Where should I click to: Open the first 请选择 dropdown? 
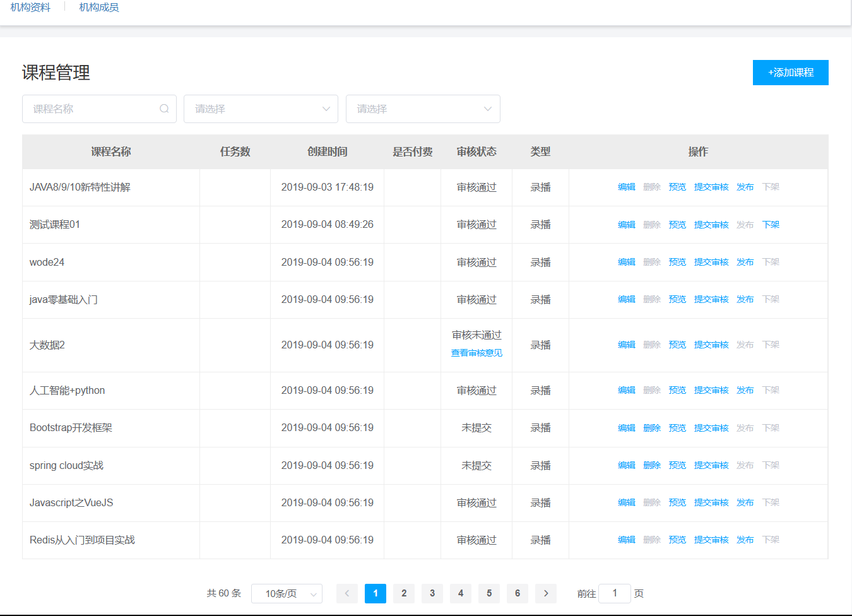261,109
